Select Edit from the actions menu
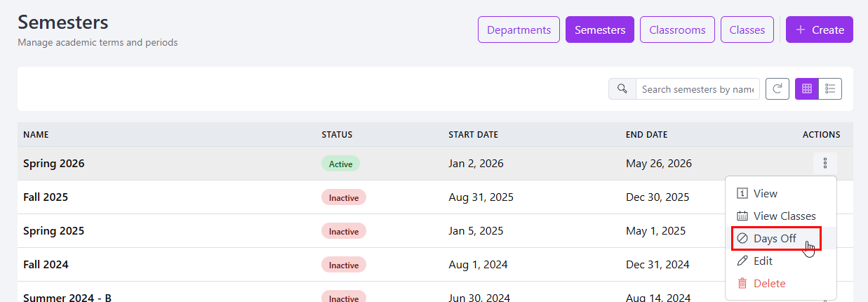 (x=762, y=261)
